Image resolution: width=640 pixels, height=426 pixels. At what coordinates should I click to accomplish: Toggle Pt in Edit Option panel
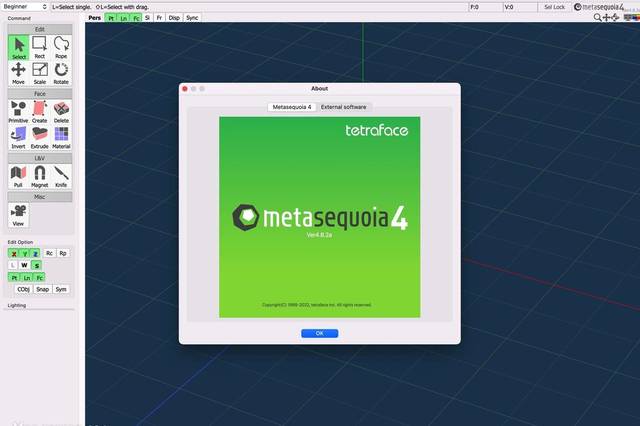tap(14, 277)
